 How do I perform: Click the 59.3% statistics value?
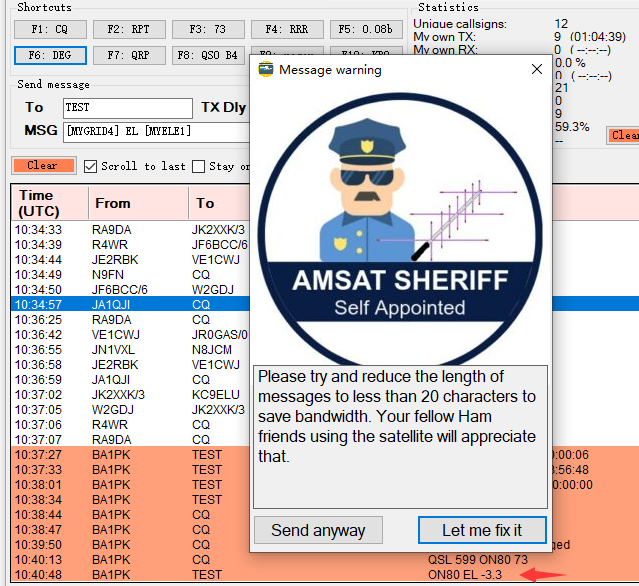[x=572, y=127]
